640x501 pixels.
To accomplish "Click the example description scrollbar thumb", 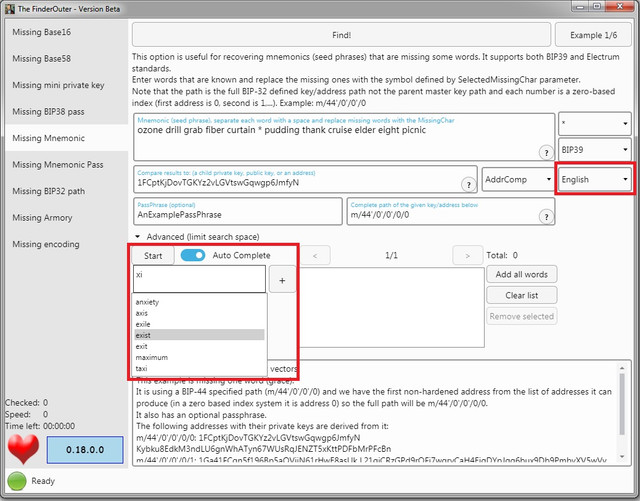I will click(622, 404).
